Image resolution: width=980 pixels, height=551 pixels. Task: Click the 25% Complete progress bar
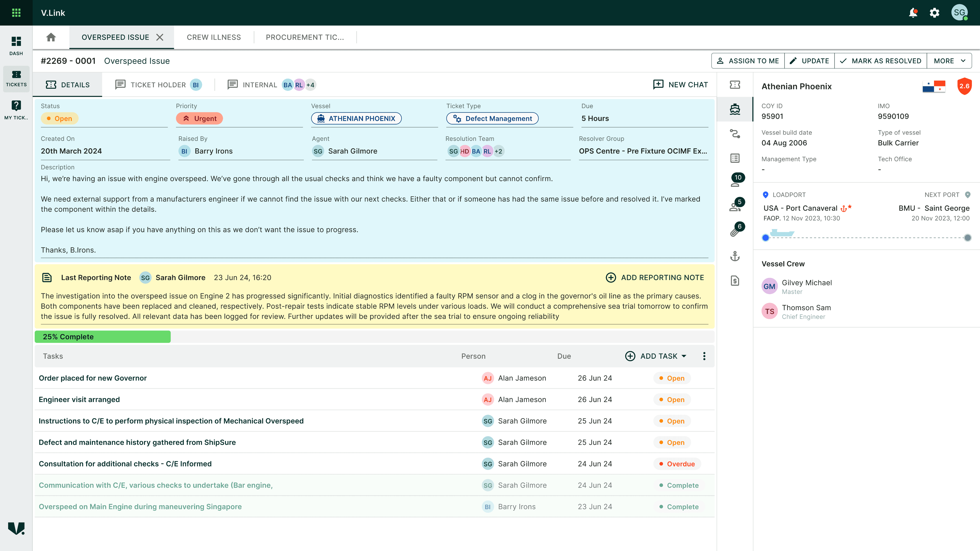tap(102, 336)
